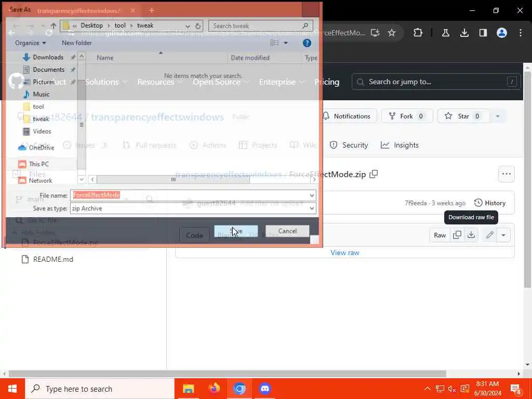Create a New folder in dialog
Image resolution: width=532 pixels, height=399 pixels.
point(77,43)
